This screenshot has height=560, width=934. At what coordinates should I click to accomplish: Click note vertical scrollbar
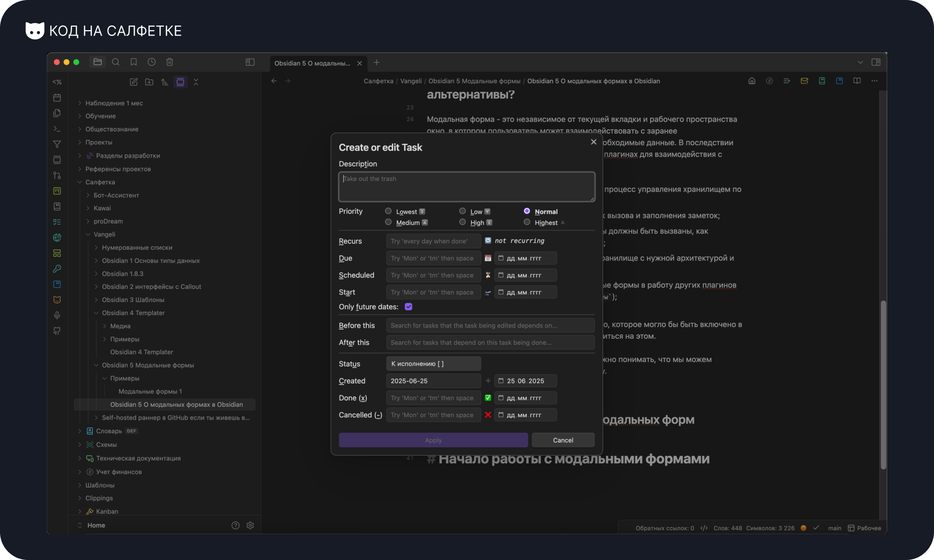pyautogui.click(x=883, y=385)
